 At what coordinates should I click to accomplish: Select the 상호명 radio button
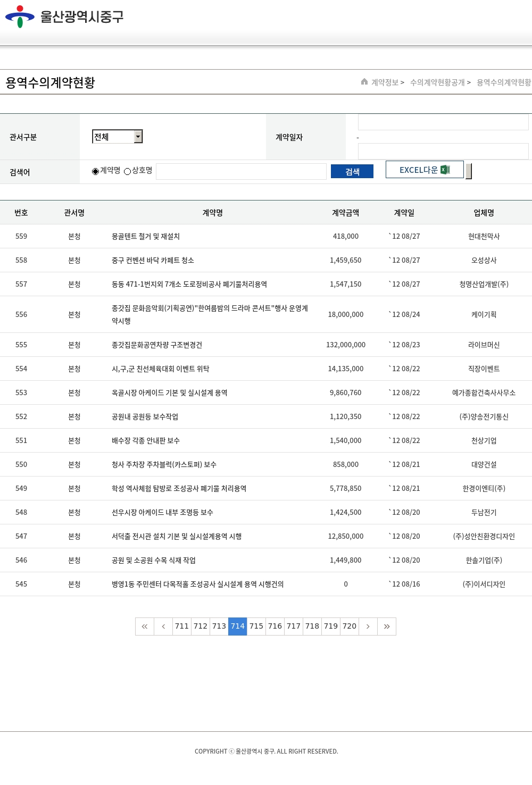coord(127,171)
